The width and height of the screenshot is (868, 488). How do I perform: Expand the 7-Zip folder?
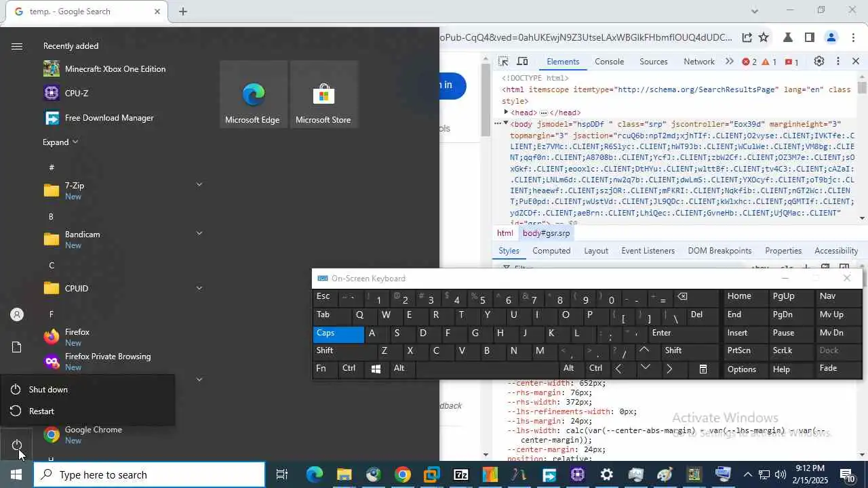pos(199,184)
